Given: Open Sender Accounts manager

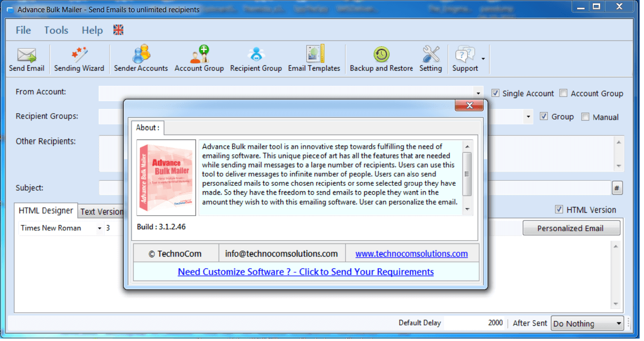Looking at the screenshot, I should coord(141,59).
